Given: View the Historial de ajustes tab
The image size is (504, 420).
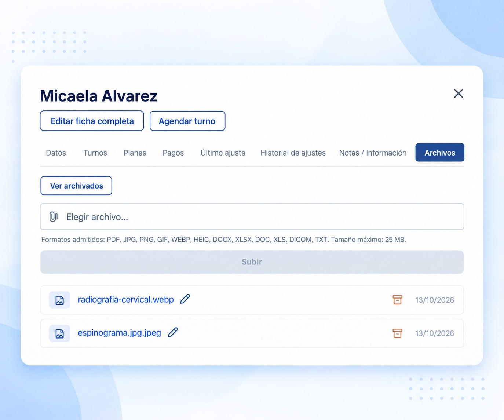Looking at the screenshot, I should tap(293, 153).
